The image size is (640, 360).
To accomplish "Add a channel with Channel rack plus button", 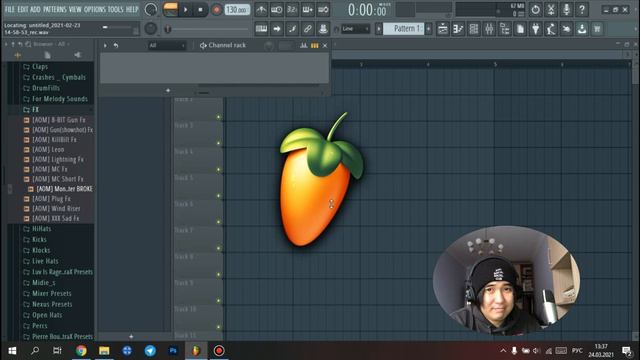I will click(x=168, y=90).
